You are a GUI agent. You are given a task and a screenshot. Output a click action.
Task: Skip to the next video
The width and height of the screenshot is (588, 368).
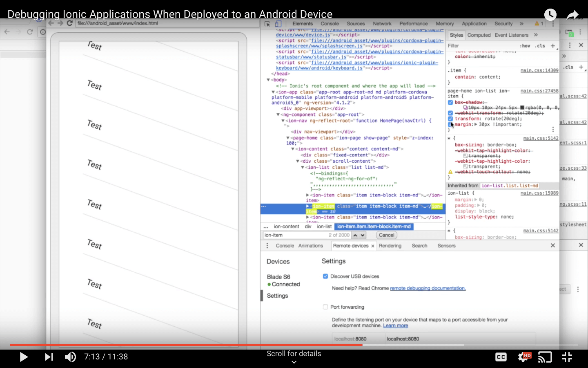pyautogui.click(x=49, y=357)
